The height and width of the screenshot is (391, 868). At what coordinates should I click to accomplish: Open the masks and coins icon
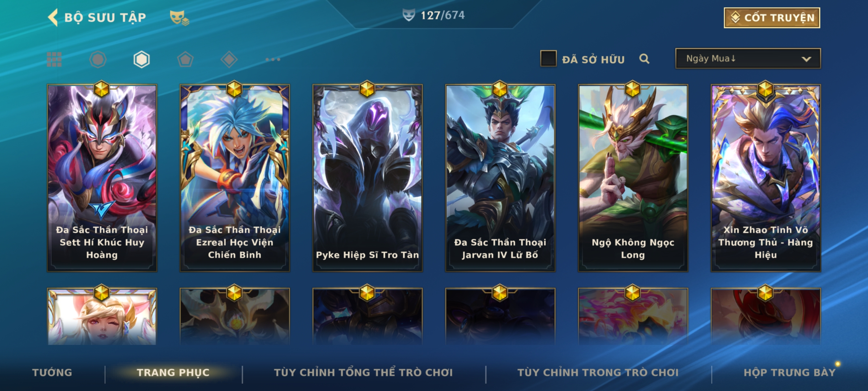click(179, 17)
